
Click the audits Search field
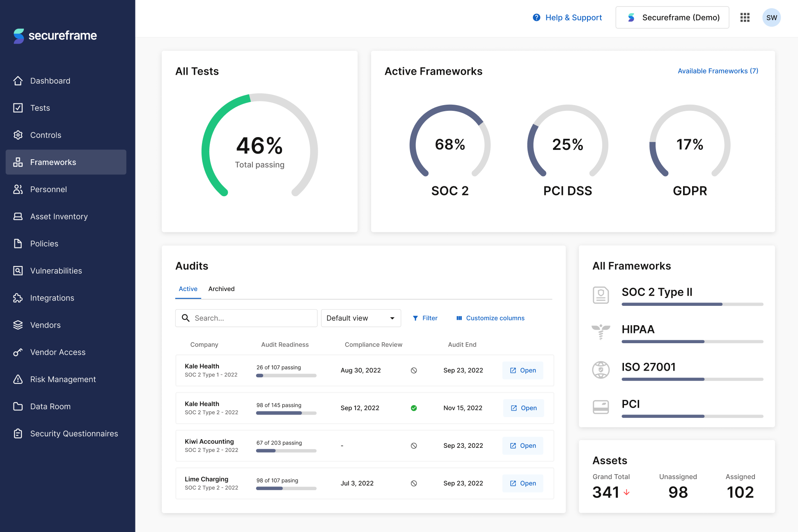(x=246, y=318)
